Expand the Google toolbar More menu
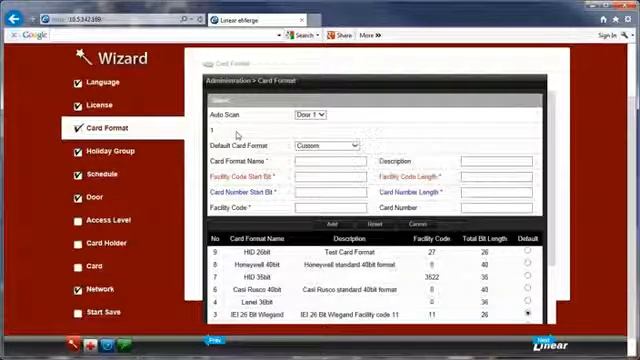Screen dimensions: 640x360 [x=370, y=36]
